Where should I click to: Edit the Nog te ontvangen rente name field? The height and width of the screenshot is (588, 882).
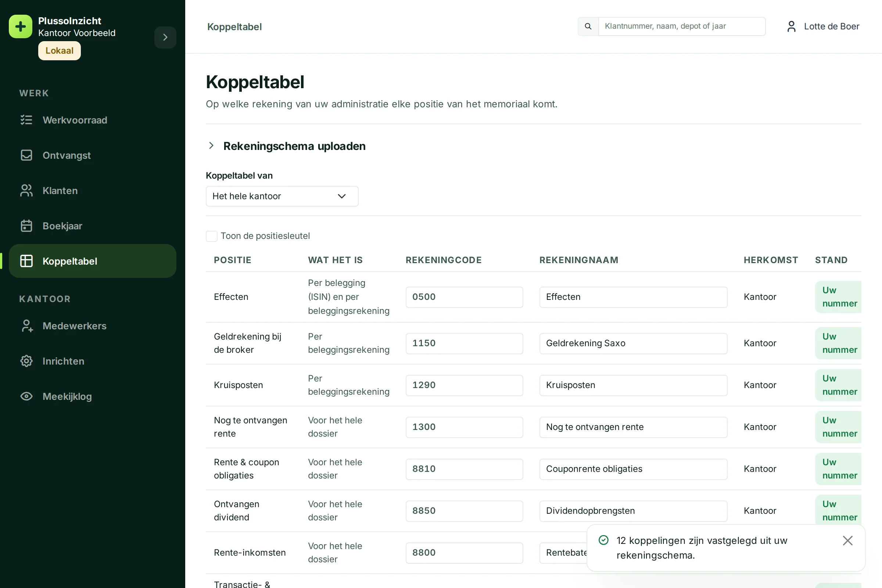(x=633, y=427)
